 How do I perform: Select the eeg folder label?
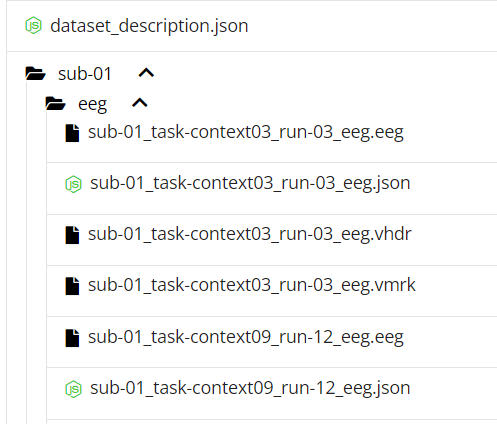coord(92,105)
